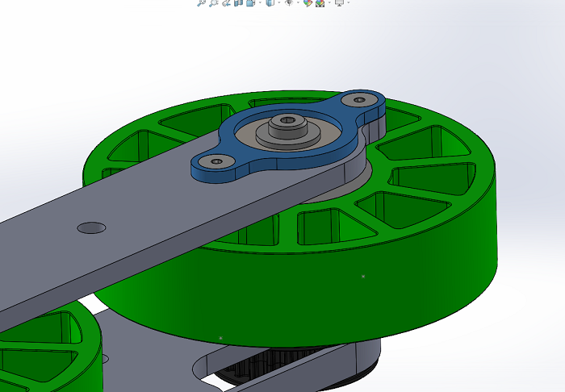Expand the Hide/Show Items dropdown arrow
This screenshot has width=565, height=392.
click(298, 2)
